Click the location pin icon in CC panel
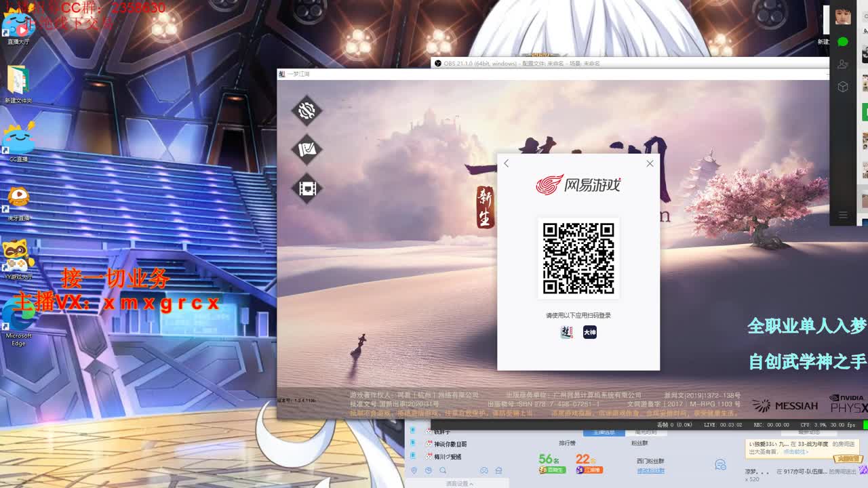The height and width of the screenshot is (488, 868). coord(414,470)
